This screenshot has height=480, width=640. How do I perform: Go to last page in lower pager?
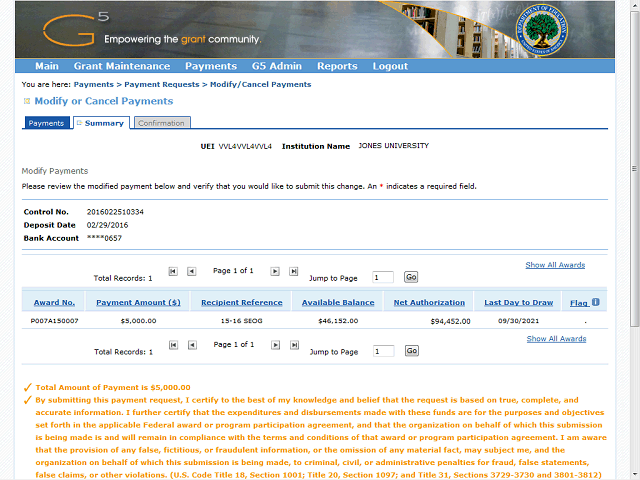point(294,345)
